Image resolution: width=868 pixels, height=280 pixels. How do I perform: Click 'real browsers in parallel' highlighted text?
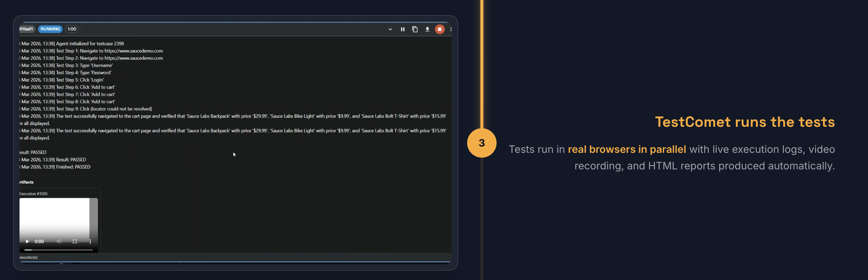click(x=627, y=149)
